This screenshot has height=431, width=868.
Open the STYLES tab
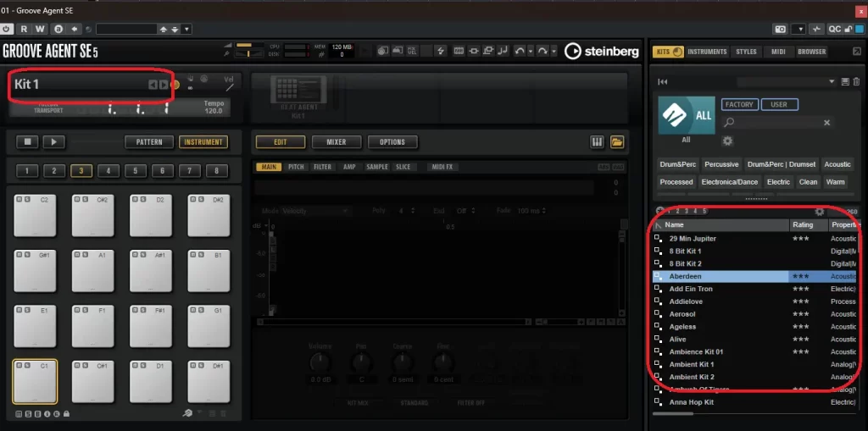pos(746,52)
